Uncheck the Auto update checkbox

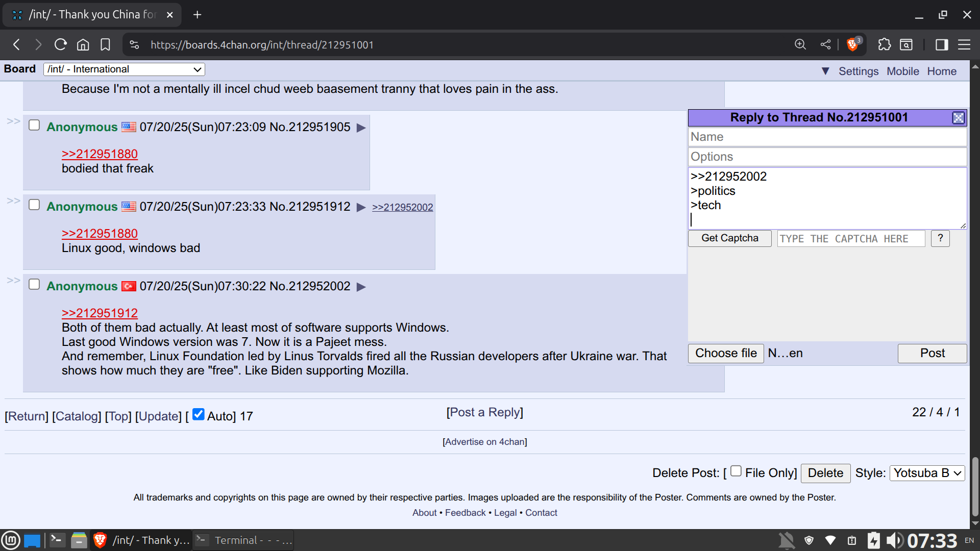point(199,414)
